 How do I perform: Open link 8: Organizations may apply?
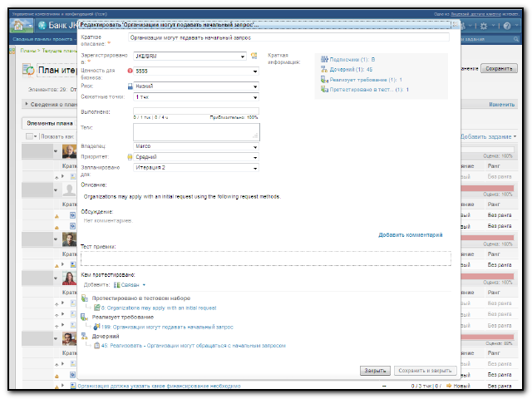tap(159, 308)
